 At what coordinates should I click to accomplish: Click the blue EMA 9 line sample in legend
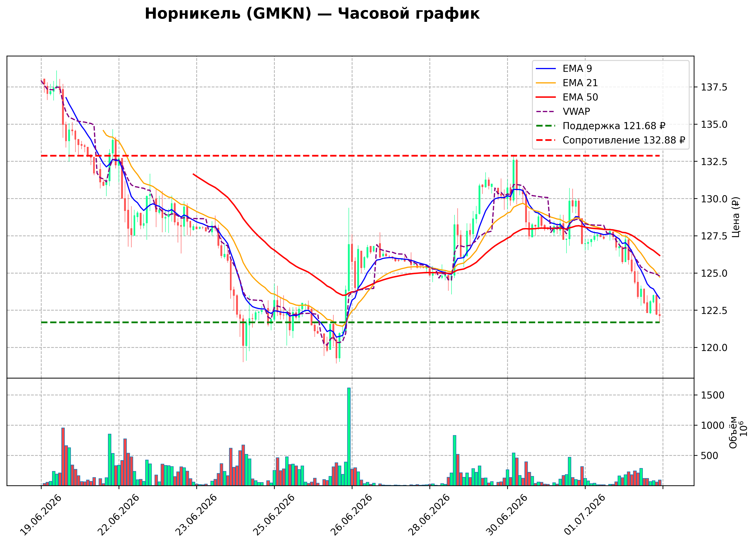tap(546, 68)
